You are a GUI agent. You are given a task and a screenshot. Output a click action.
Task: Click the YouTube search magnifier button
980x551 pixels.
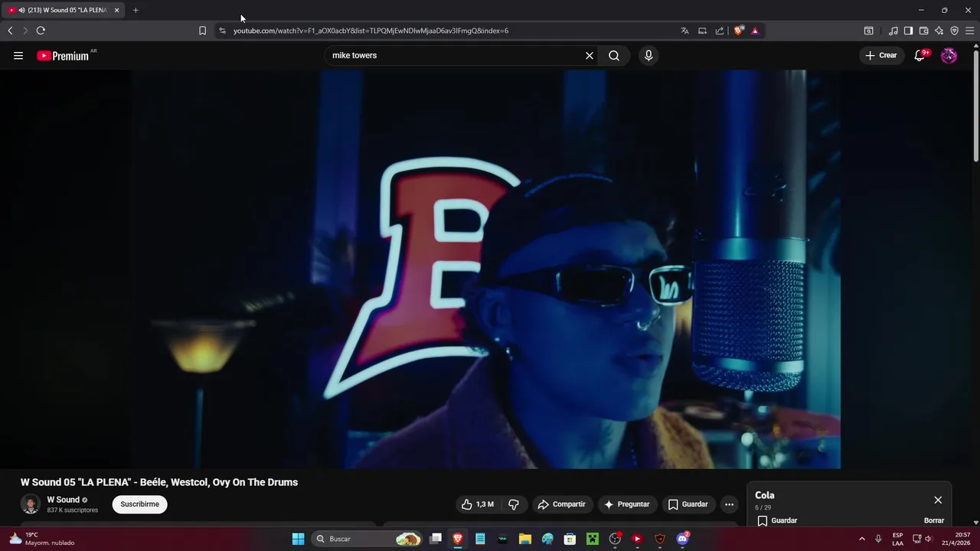[614, 55]
